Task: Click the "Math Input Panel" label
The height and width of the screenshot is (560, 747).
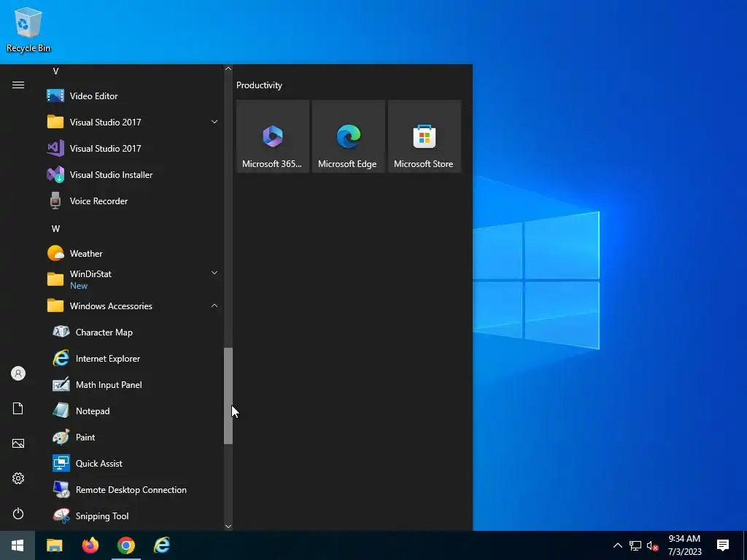Action: (x=109, y=385)
